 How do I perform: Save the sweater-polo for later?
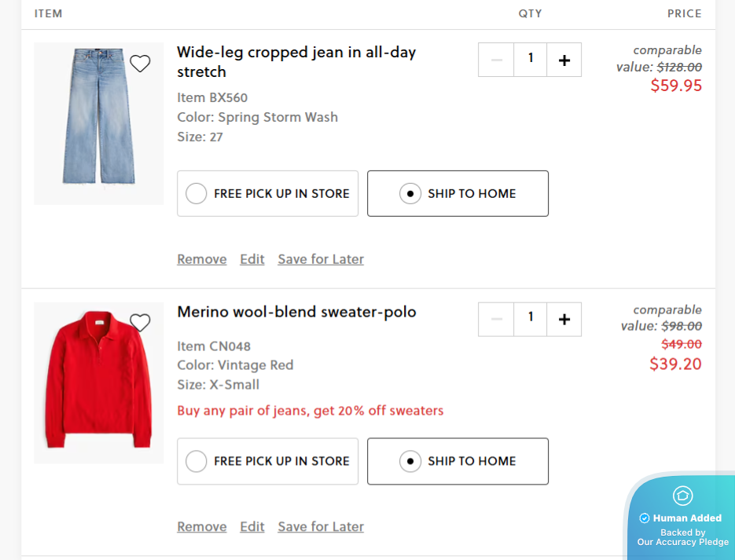pyautogui.click(x=320, y=526)
